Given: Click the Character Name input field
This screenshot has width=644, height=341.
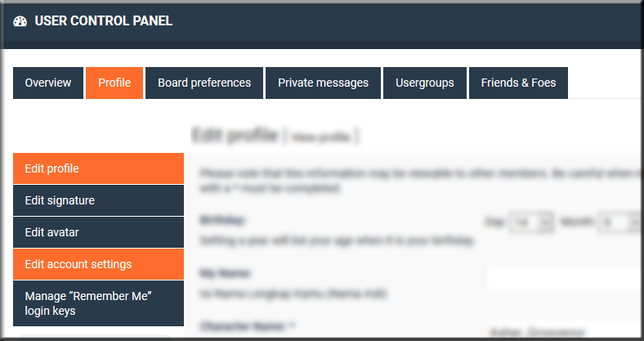Looking at the screenshot, I should point(565,330).
